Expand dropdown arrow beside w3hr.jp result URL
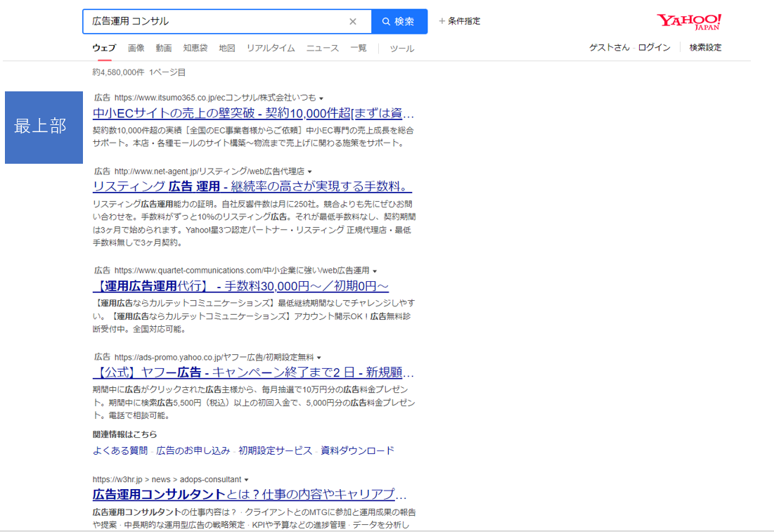The image size is (774, 532). 246,480
